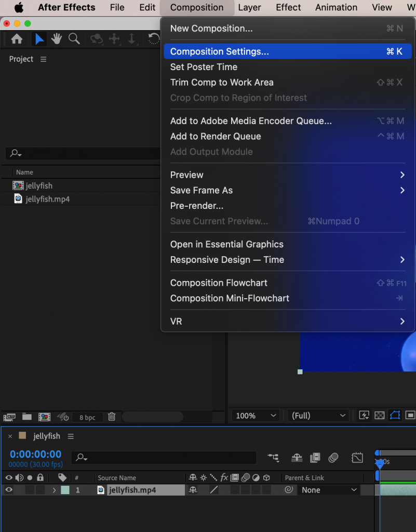Screen dimensions: 416x532
Task: Create a new folder in Project panel
Action: tap(27, 416)
